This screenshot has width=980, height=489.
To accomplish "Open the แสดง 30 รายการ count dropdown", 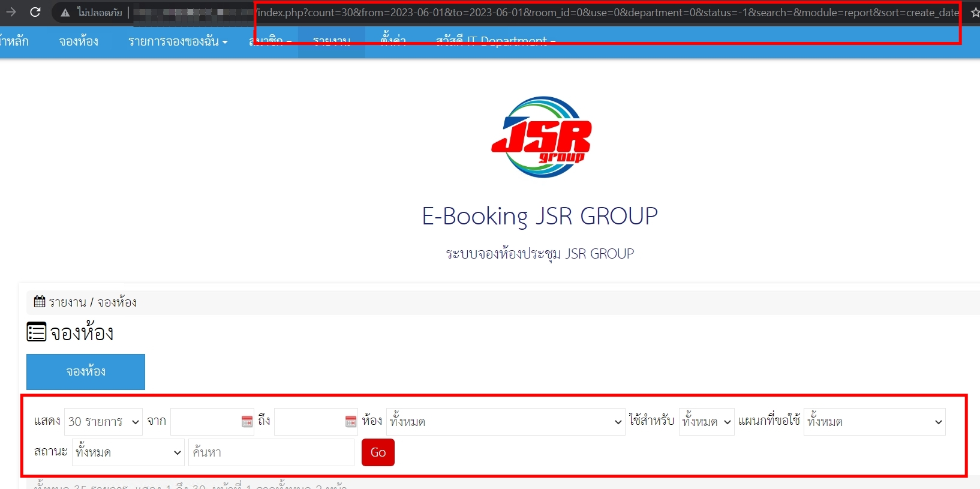I will pos(103,422).
